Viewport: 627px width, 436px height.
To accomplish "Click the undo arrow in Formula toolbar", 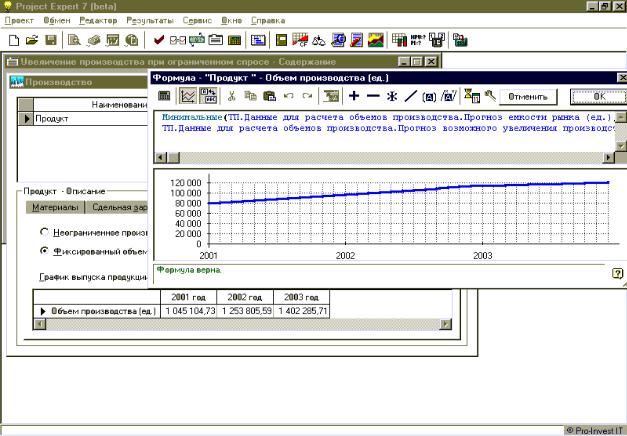I will [x=288, y=96].
